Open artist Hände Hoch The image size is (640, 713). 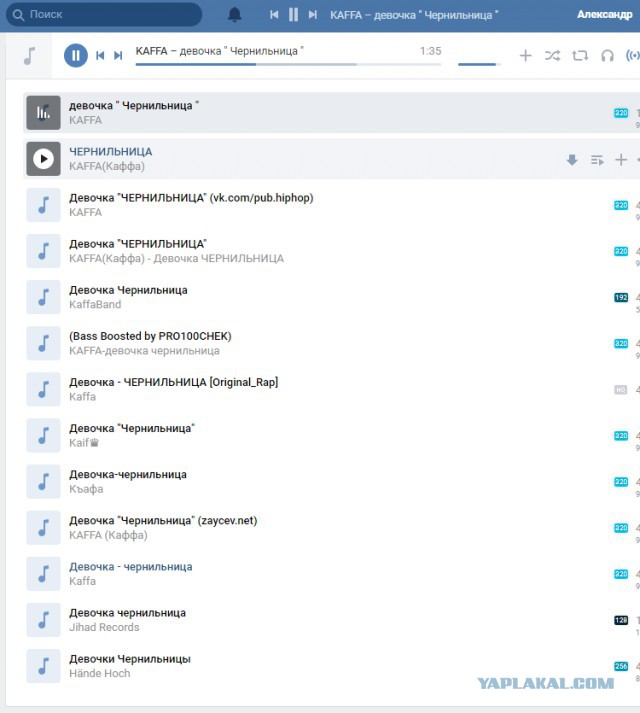point(100,673)
